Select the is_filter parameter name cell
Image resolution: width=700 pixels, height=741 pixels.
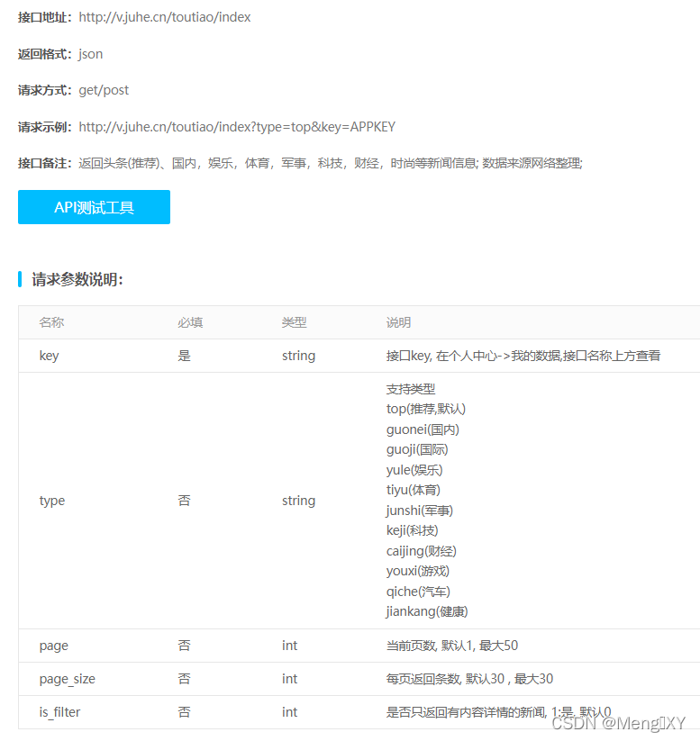[59, 712]
